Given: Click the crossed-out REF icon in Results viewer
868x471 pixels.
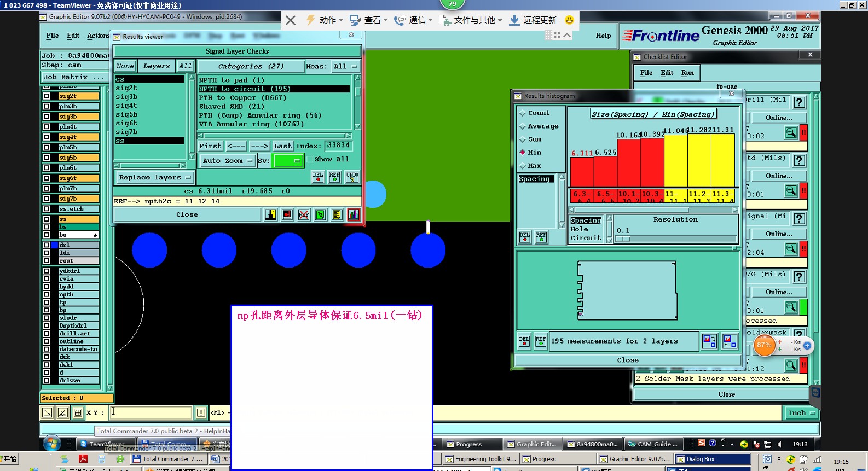Looking at the screenshot, I should click(x=304, y=215).
